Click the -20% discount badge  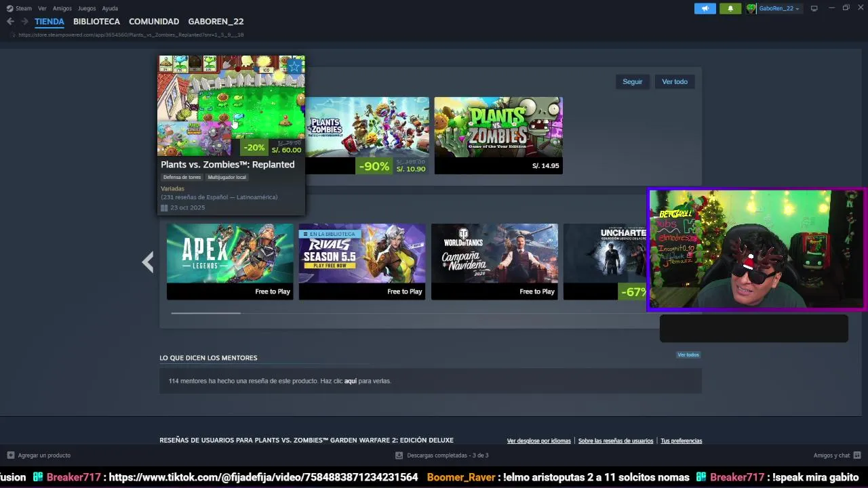[254, 147]
